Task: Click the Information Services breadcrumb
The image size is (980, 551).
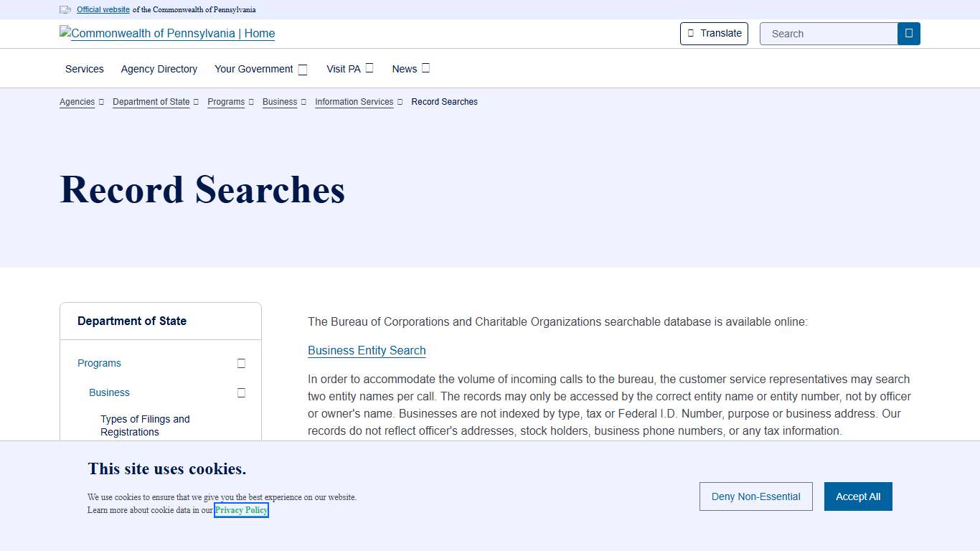Action: click(x=354, y=102)
